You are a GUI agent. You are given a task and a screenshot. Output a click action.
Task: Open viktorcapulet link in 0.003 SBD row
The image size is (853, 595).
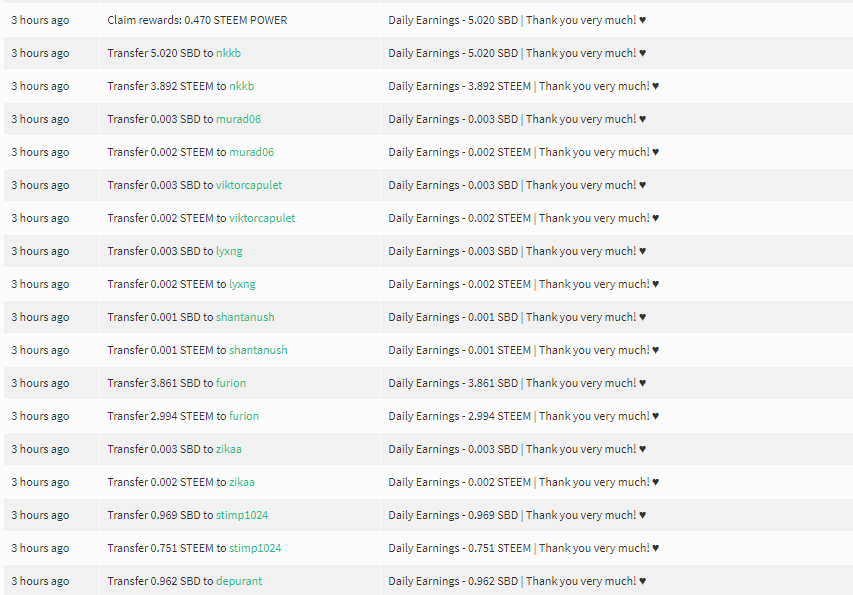pos(249,185)
